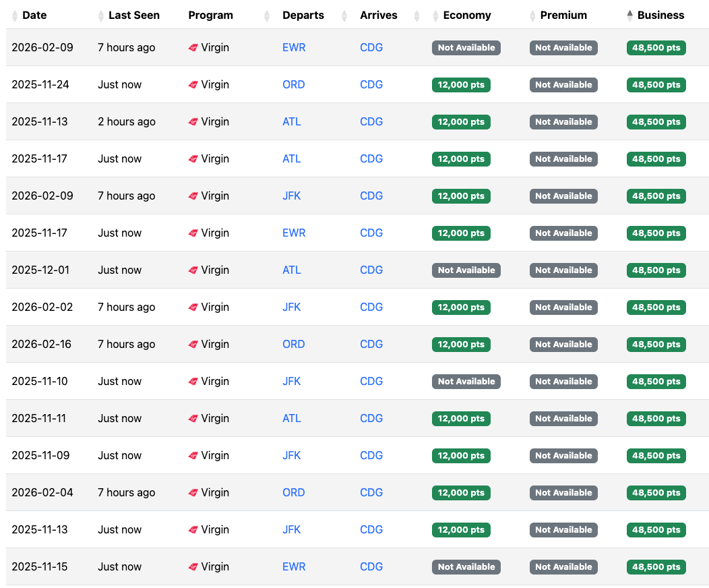Viewport: 709px width, 588px height.
Task: Open ORD departure link for 2026-02-16
Action: (293, 344)
